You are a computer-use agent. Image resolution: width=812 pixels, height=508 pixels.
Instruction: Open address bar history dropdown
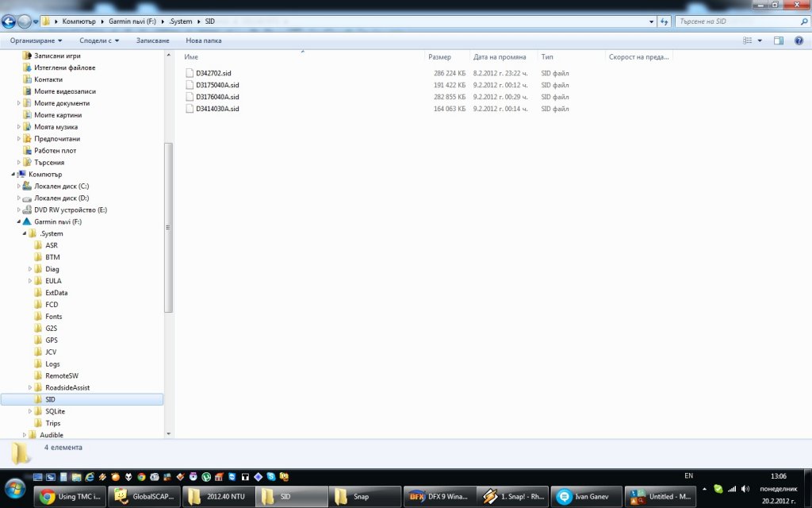[651, 21]
